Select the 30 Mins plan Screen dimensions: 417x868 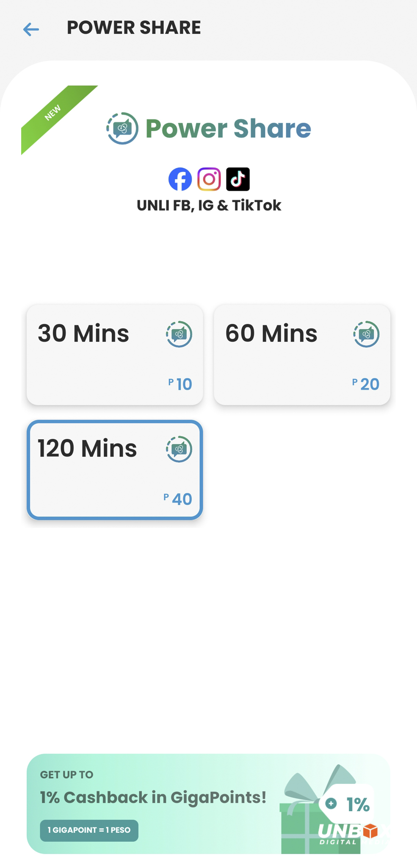tap(115, 355)
